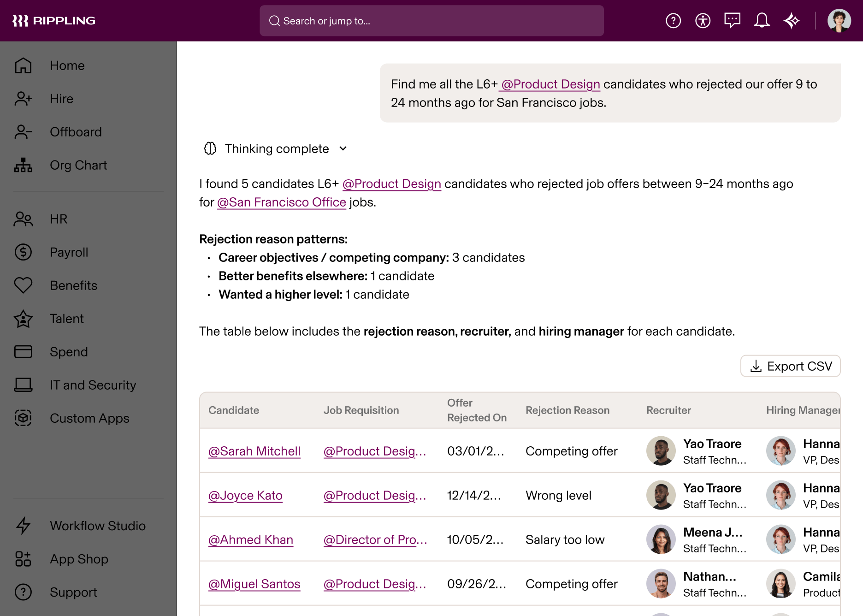Click the Offer Rejected On column header
The image size is (863, 616).
(x=477, y=410)
